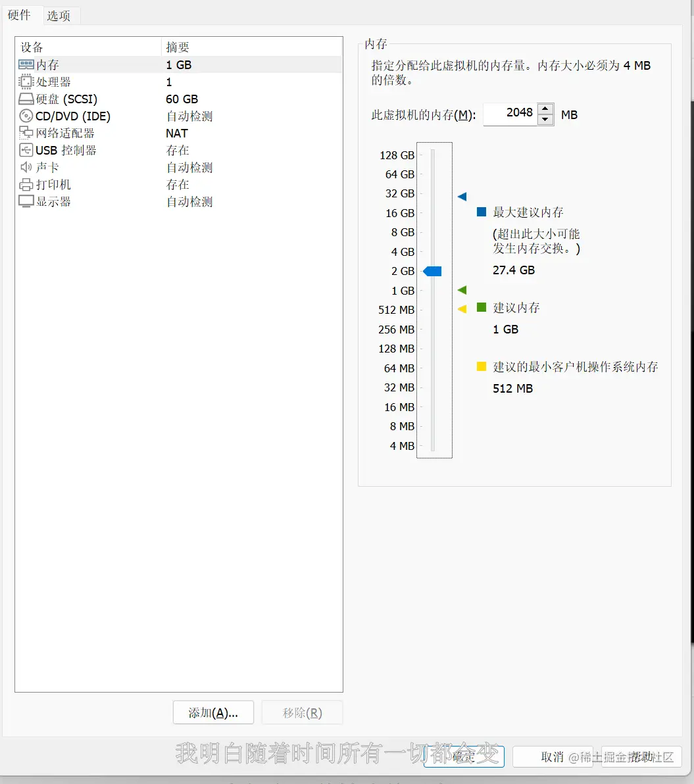Click the 128 GB slider label
The width and height of the screenshot is (694, 784).
click(x=397, y=155)
